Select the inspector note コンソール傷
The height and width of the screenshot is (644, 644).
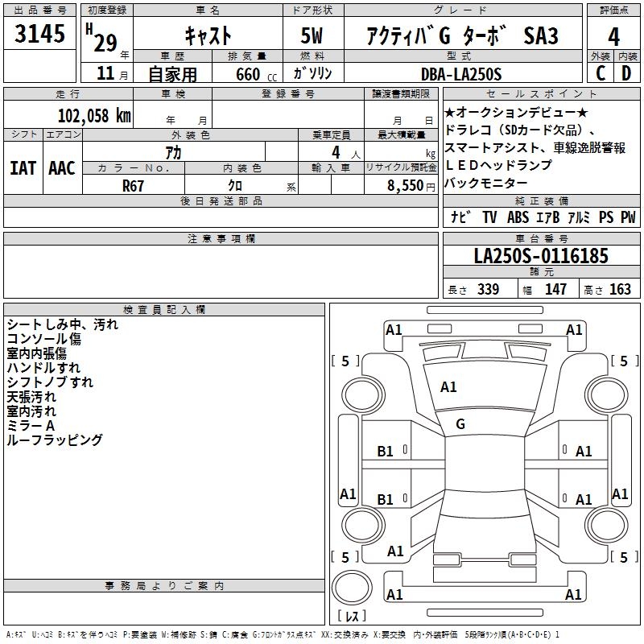[x=44, y=339]
